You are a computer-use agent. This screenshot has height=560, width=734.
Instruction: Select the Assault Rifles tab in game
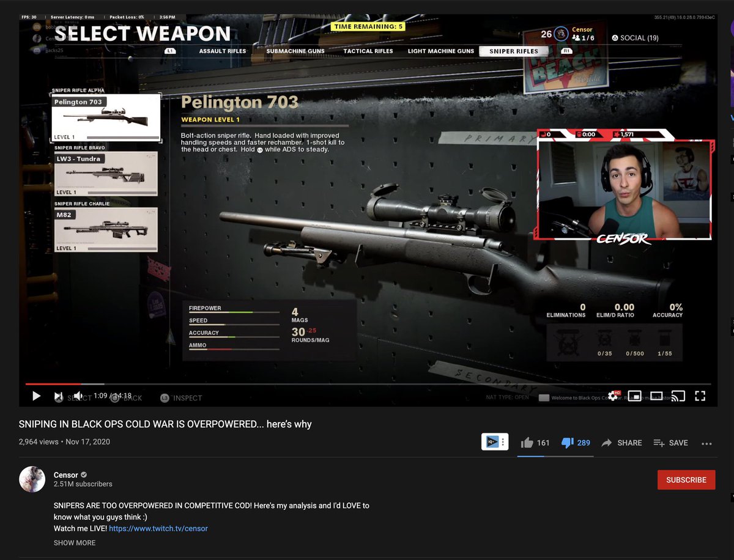pyautogui.click(x=223, y=51)
